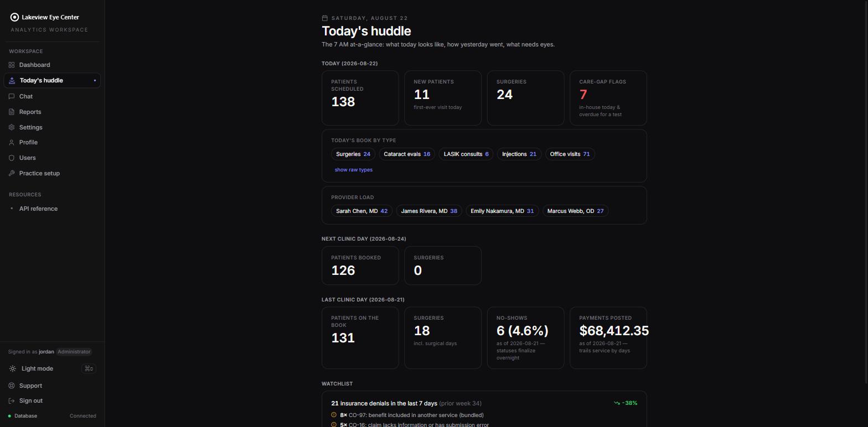Click the green database status dot
The height and width of the screenshot is (427, 868).
tap(9, 416)
